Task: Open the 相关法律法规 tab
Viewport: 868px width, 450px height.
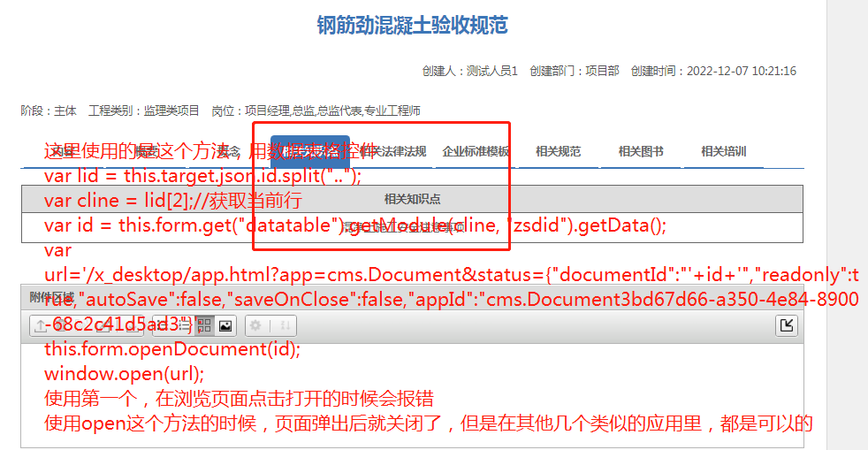Action: (x=393, y=152)
